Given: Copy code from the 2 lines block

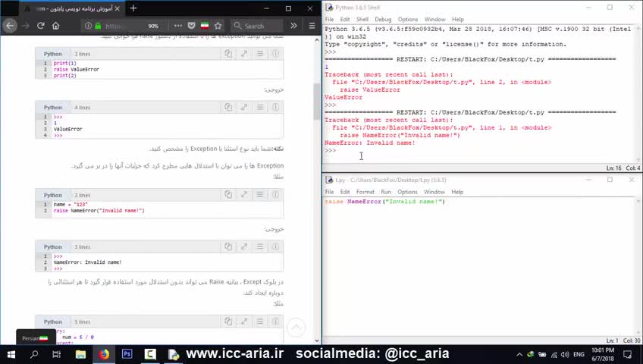Looking at the screenshot, I should [228, 195].
